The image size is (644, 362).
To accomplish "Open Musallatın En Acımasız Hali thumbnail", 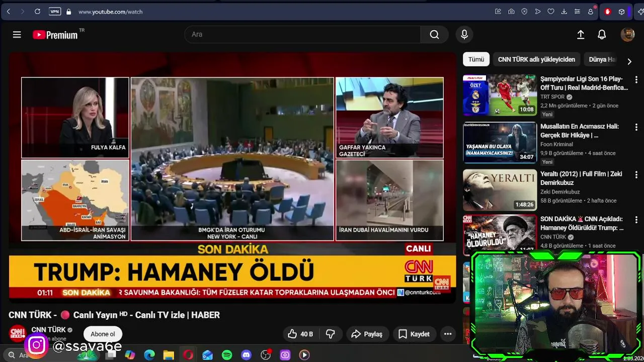I will tap(500, 143).
